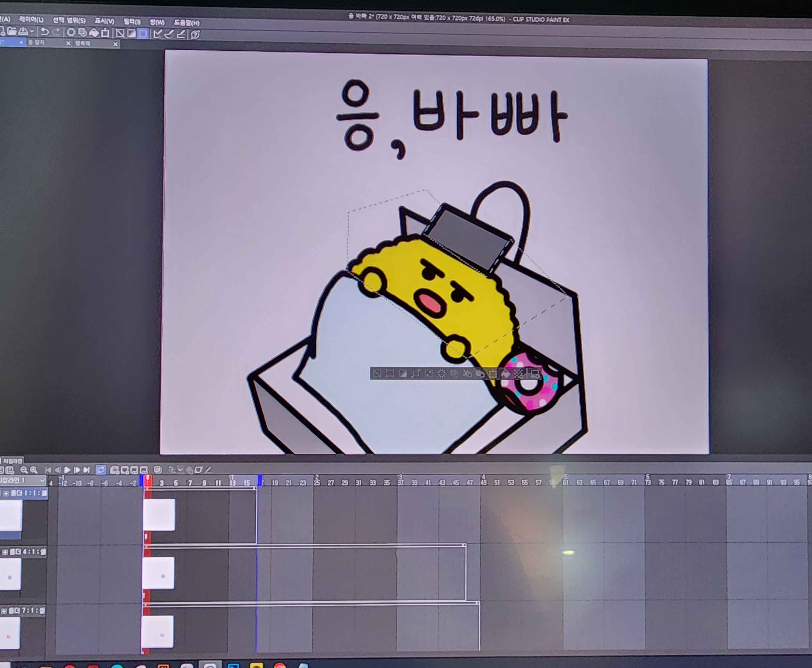
Task: Click Scale/Rotate in the selection launcher
Action: pyautogui.click(x=493, y=374)
